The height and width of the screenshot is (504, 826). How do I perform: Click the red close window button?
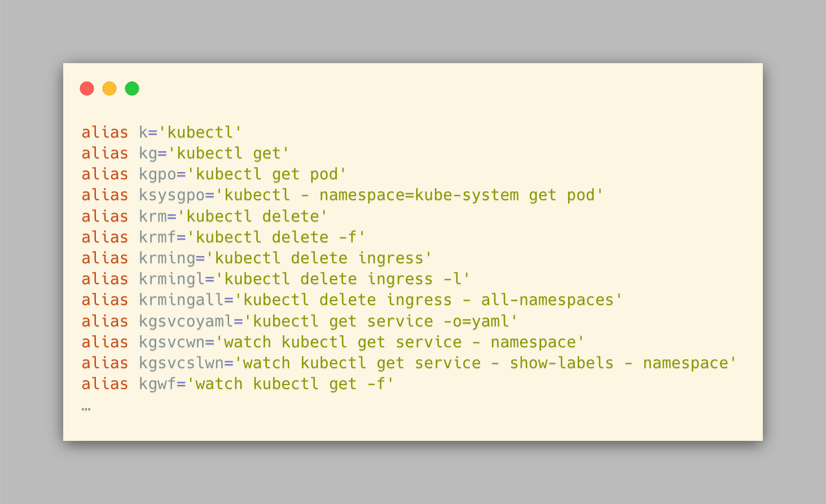87,89
